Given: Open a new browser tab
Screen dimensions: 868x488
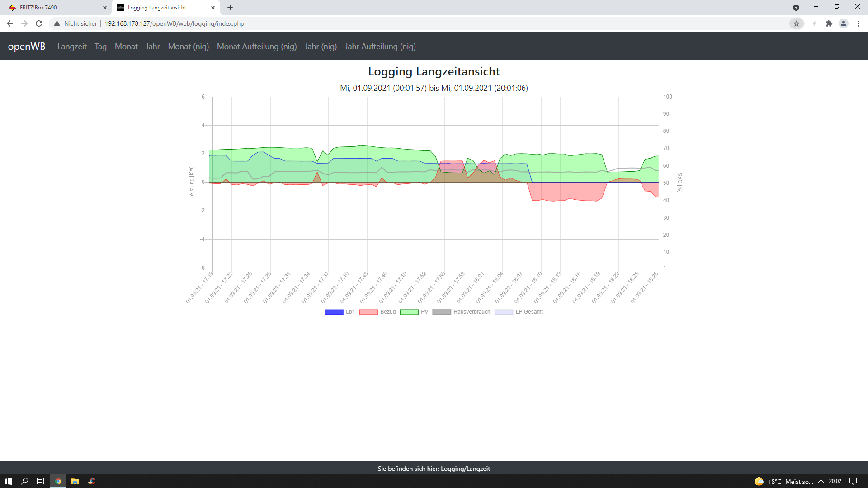Looking at the screenshot, I should click(x=230, y=8).
